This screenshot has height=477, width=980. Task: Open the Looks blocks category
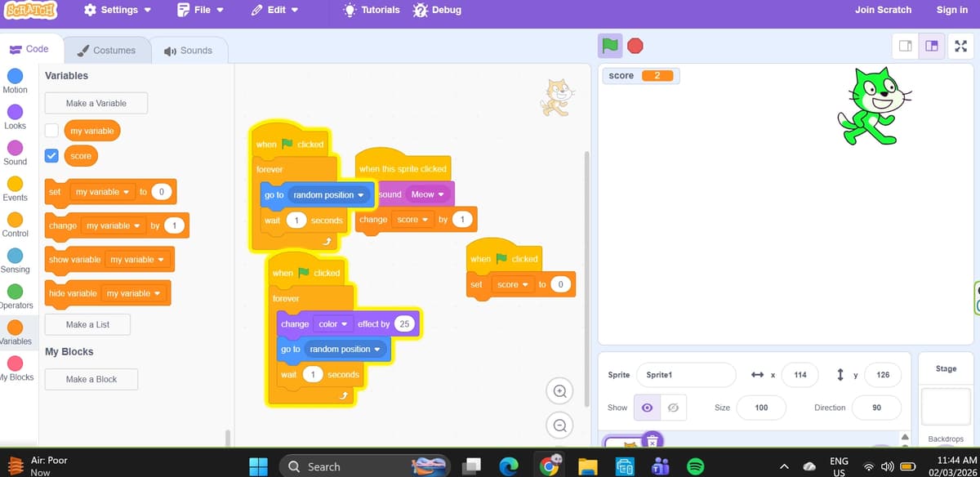click(x=15, y=117)
